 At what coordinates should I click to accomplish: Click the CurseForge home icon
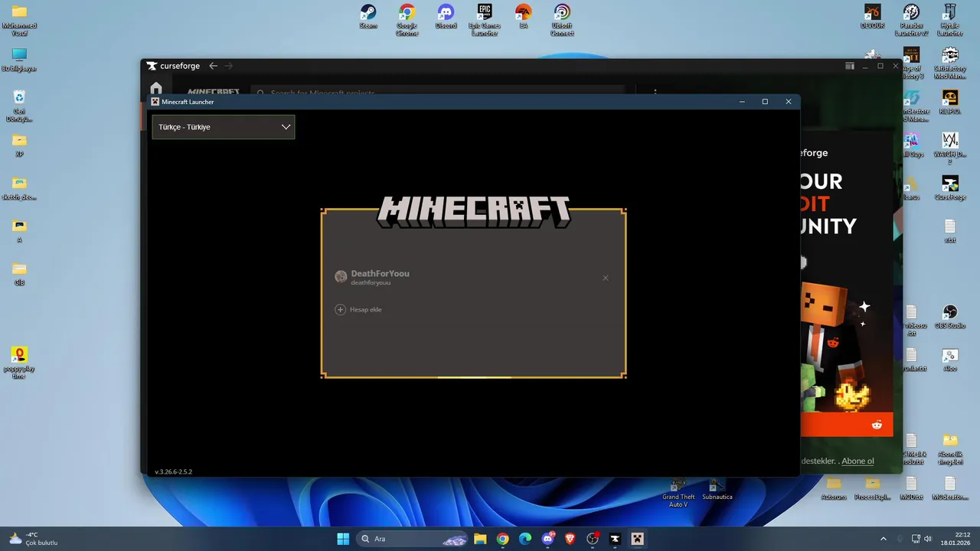click(x=156, y=88)
